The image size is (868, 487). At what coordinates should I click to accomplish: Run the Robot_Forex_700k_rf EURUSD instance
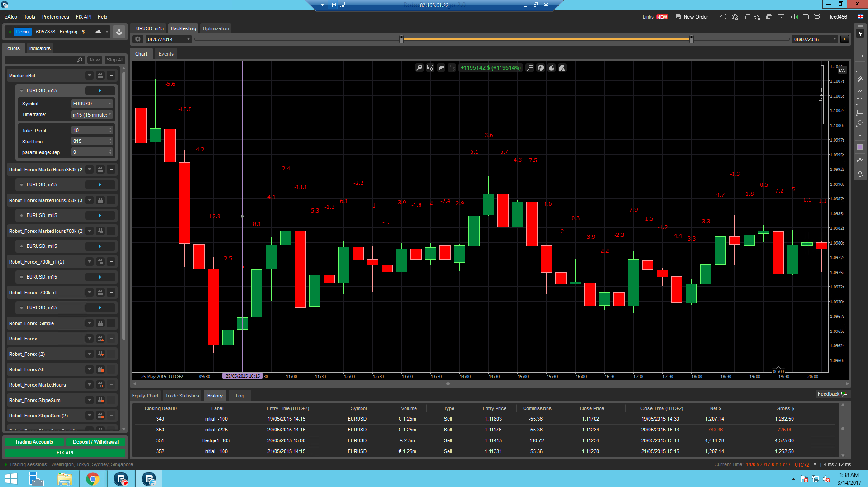[100, 307]
